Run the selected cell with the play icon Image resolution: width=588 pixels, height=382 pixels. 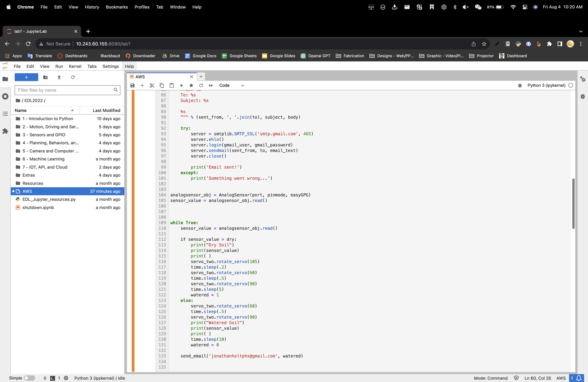(182, 85)
